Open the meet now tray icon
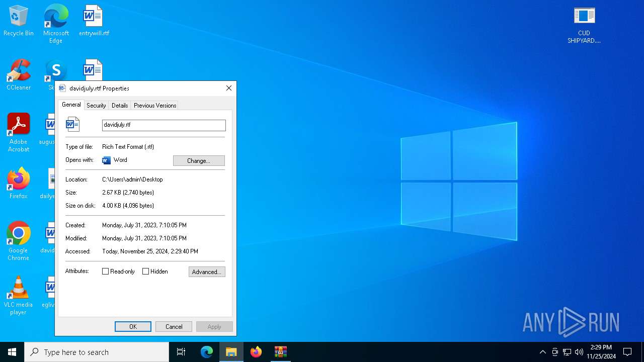This screenshot has width=644, height=362. point(555,352)
